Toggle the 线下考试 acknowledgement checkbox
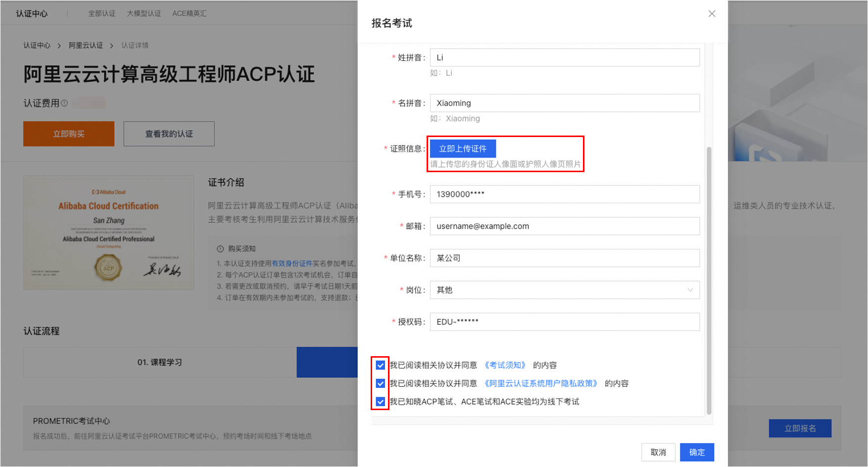 pyautogui.click(x=380, y=402)
